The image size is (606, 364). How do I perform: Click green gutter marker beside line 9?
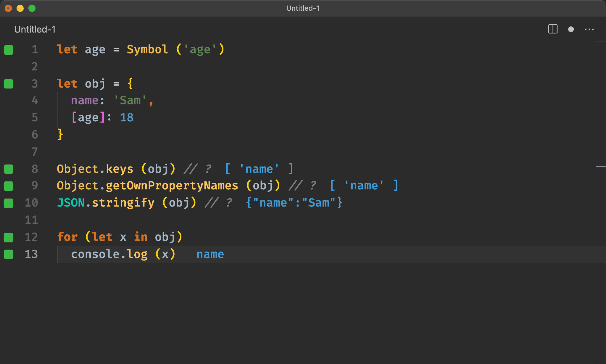click(x=9, y=186)
